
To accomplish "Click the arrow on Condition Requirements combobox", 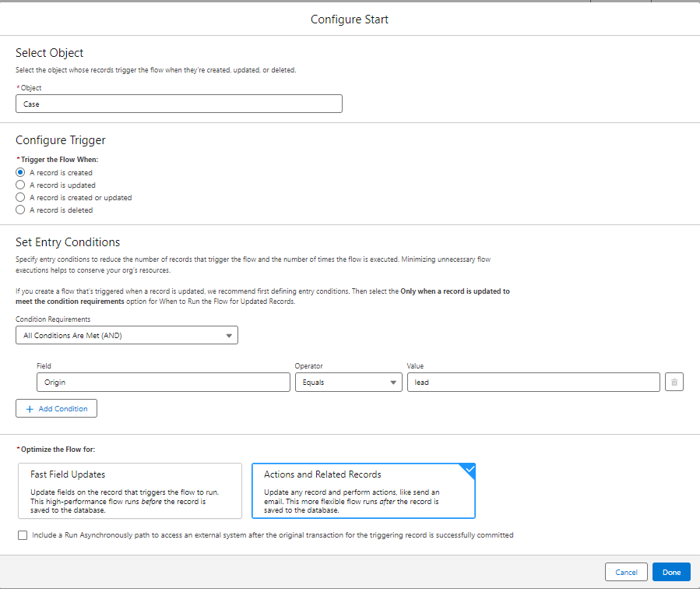I will [228, 336].
